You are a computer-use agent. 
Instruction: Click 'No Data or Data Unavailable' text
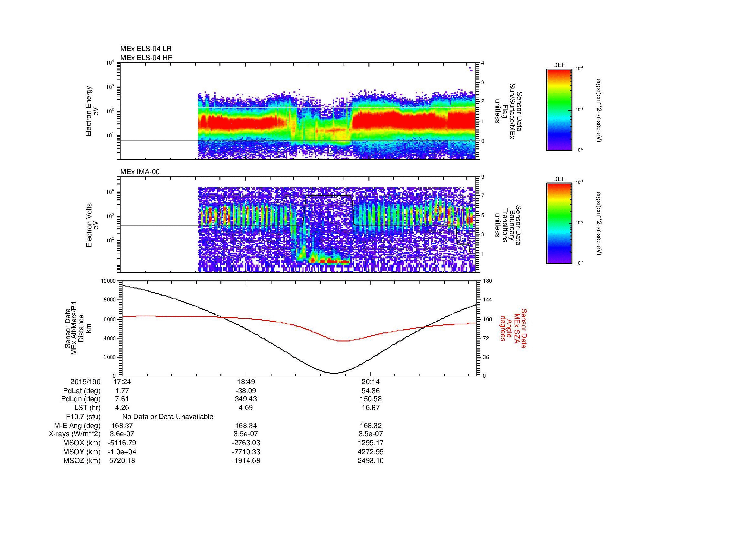click(168, 417)
